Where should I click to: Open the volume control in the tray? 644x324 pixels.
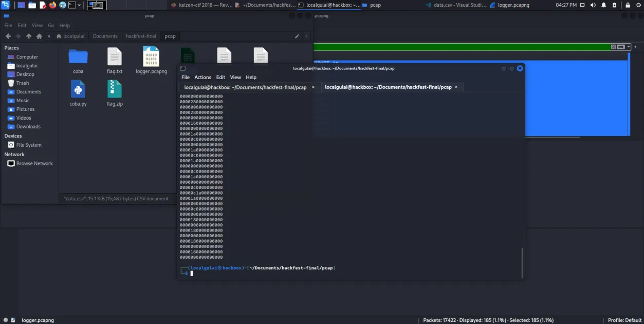click(593, 5)
